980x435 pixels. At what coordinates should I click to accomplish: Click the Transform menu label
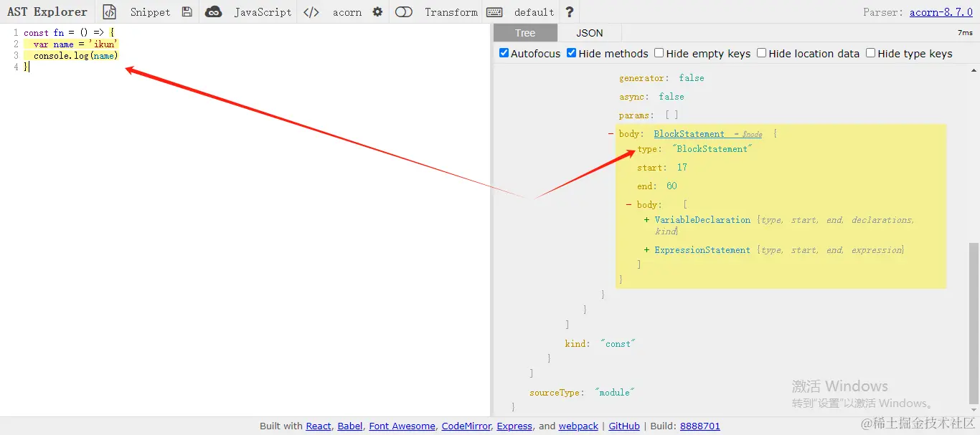point(451,12)
